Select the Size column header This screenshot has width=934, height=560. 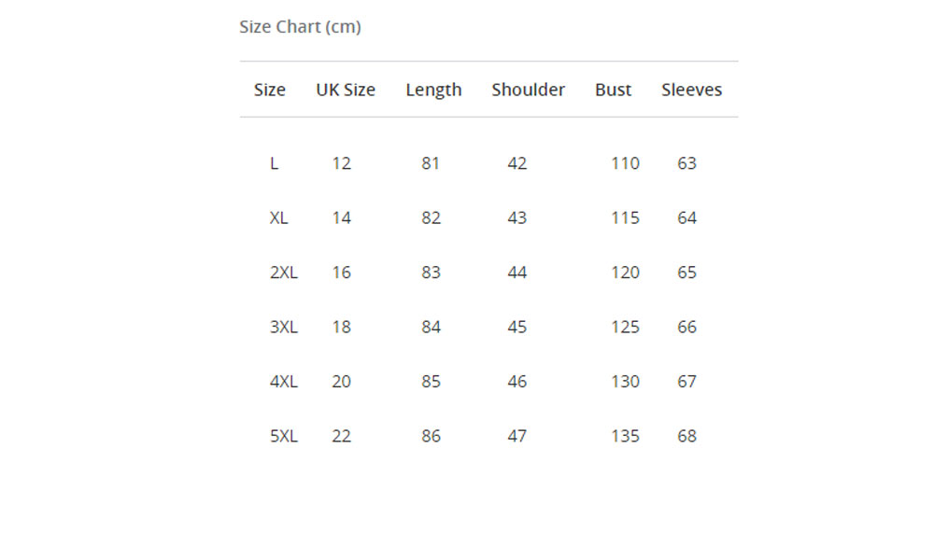point(270,90)
